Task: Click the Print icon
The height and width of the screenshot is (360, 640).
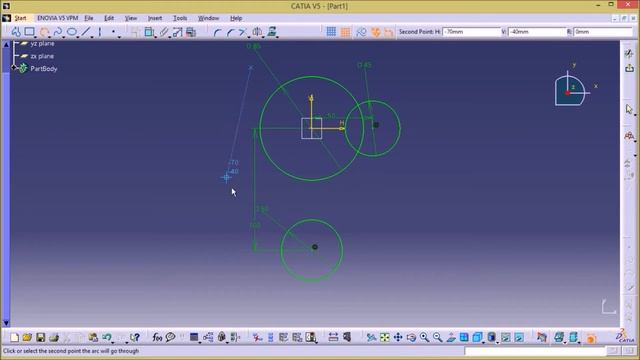Action: click(x=53, y=337)
